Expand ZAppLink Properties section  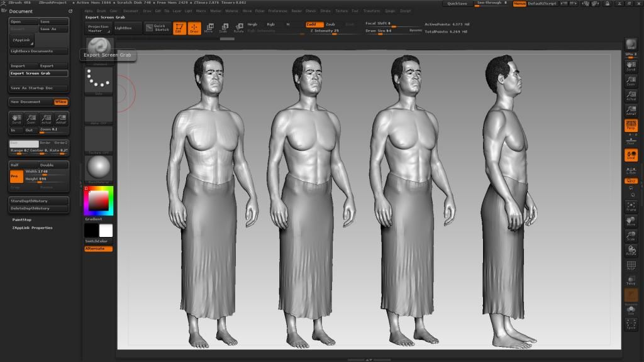point(33,228)
